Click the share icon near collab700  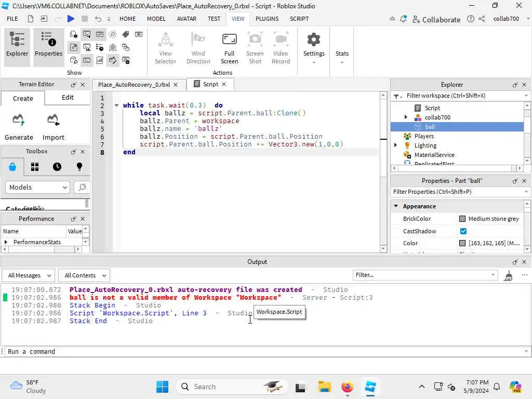point(482,19)
